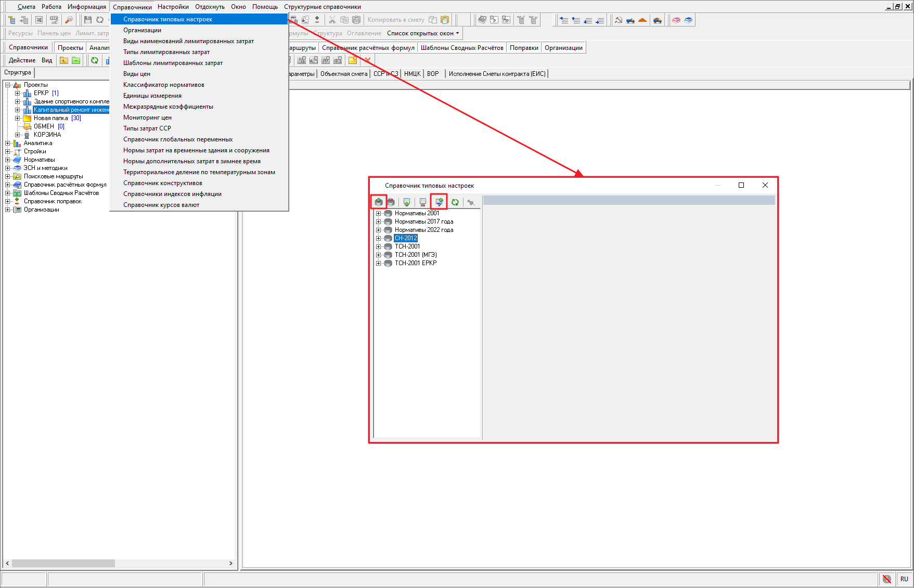Select Мониторинг цен from Справочники menu
This screenshot has width=914, height=588.
tap(147, 117)
